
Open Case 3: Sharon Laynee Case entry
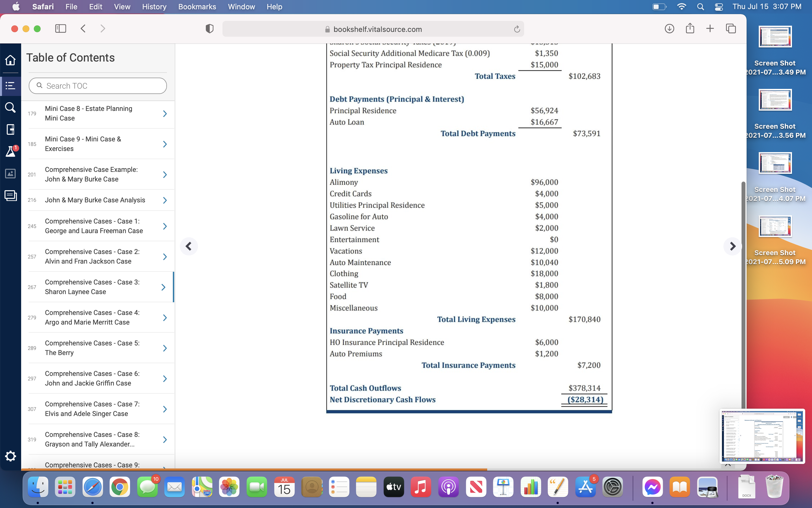pyautogui.click(x=98, y=287)
